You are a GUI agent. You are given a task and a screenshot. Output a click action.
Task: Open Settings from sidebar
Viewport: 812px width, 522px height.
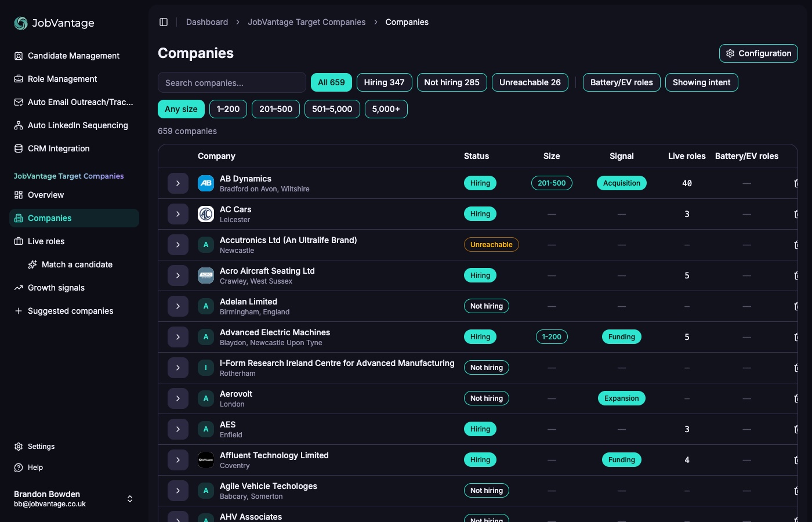[74, 447]
